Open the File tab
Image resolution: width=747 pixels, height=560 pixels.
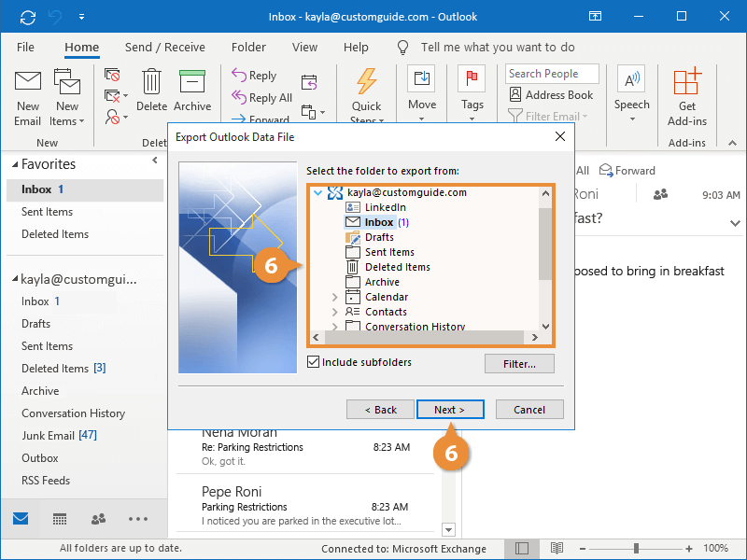pos(25,48)
